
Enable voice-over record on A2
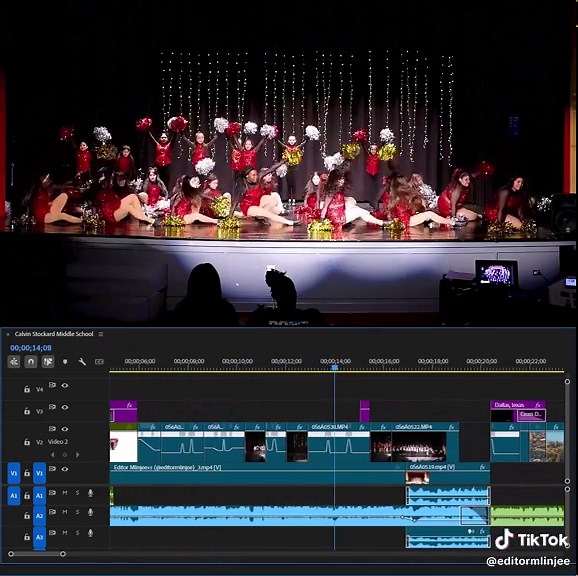tap(90, 512)
